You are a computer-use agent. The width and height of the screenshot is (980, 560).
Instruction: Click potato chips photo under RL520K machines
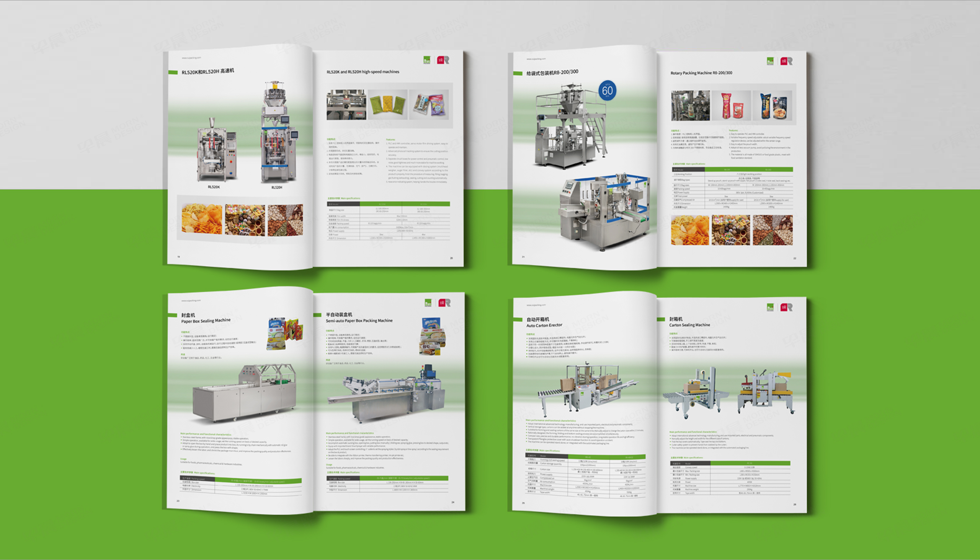click(x=202, y=219)
